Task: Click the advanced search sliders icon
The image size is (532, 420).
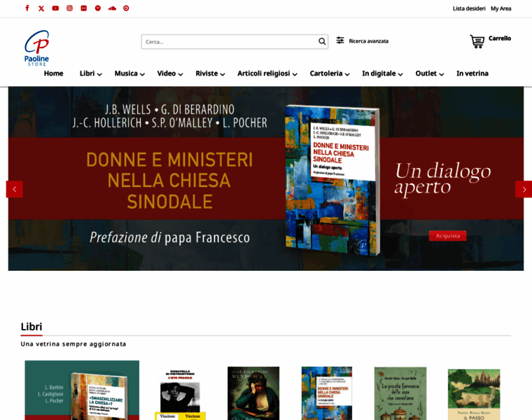Action: tap(340, 41)
